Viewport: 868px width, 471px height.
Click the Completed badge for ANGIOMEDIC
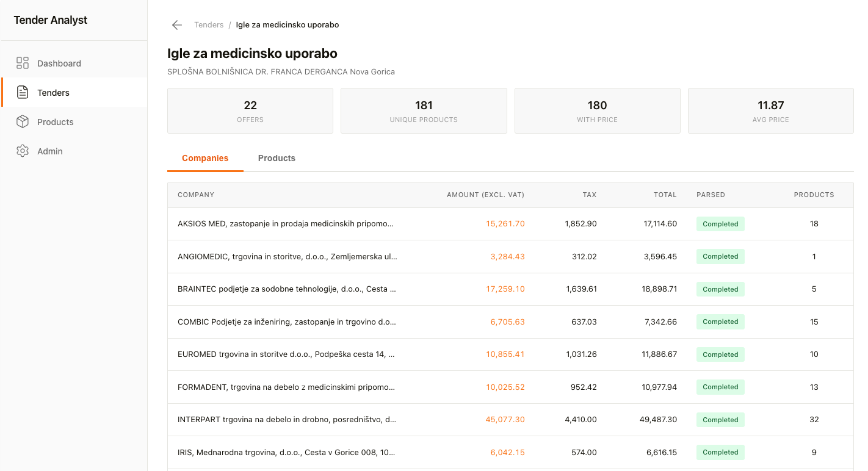tap(720, 257)
